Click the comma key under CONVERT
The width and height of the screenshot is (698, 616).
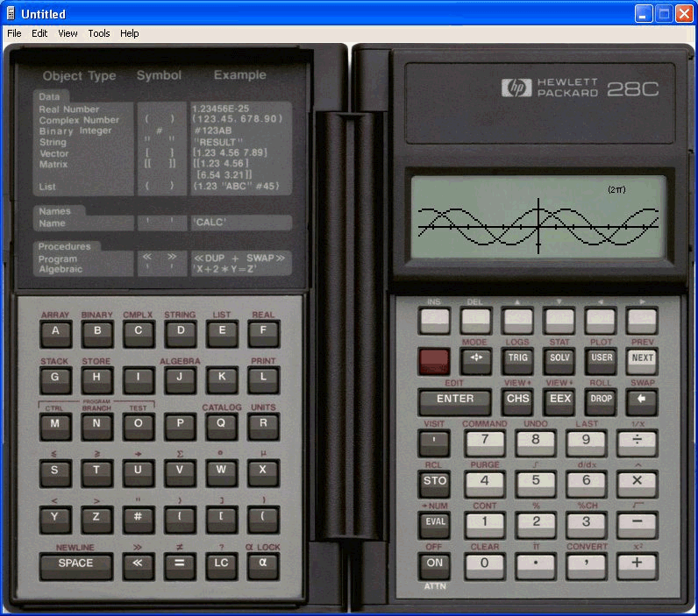click(587, 566)
